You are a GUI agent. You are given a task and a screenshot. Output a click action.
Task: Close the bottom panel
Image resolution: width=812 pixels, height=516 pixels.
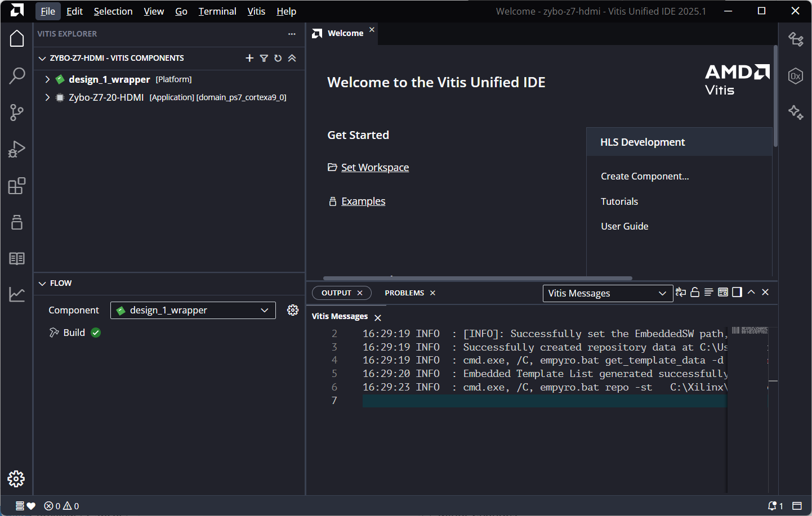[765, 292]
